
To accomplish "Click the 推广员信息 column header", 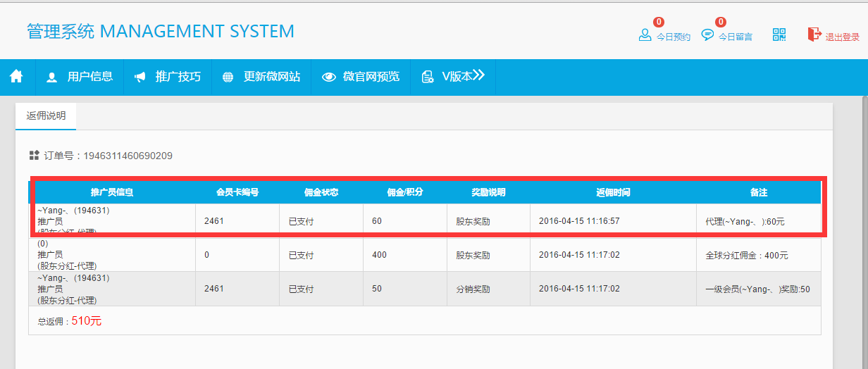I will 112,192.
